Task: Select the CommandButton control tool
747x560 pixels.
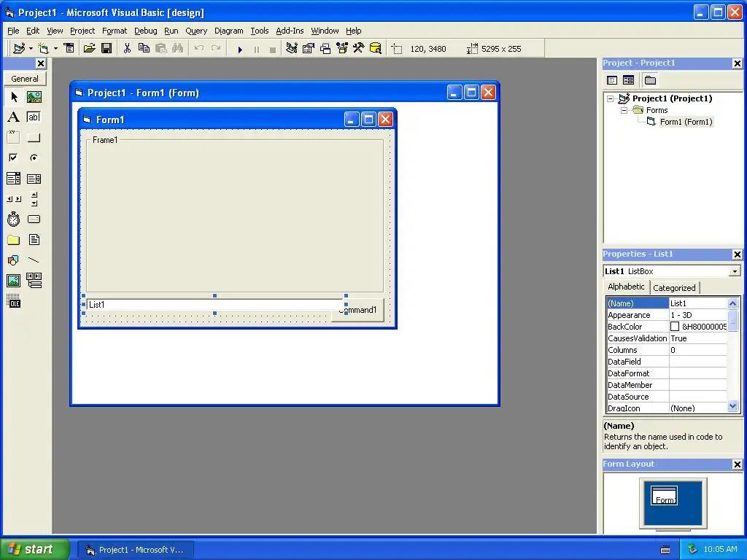Action: [34, 138]
